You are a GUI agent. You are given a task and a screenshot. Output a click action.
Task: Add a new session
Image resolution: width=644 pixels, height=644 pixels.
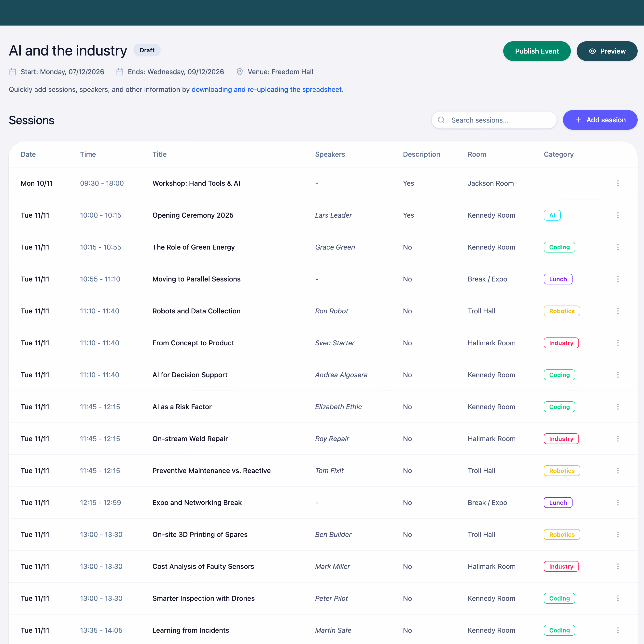click(x=600, y=120)
